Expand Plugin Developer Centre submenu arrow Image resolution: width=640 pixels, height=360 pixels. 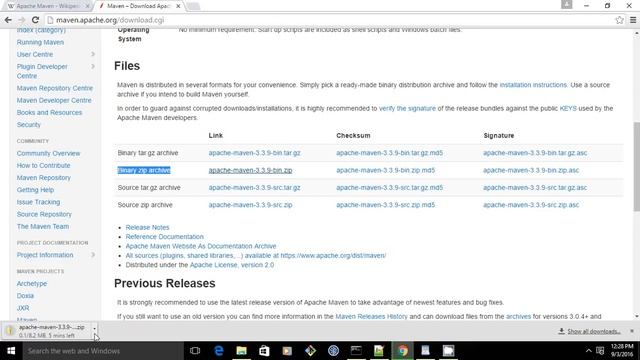[x=93, y=67]
